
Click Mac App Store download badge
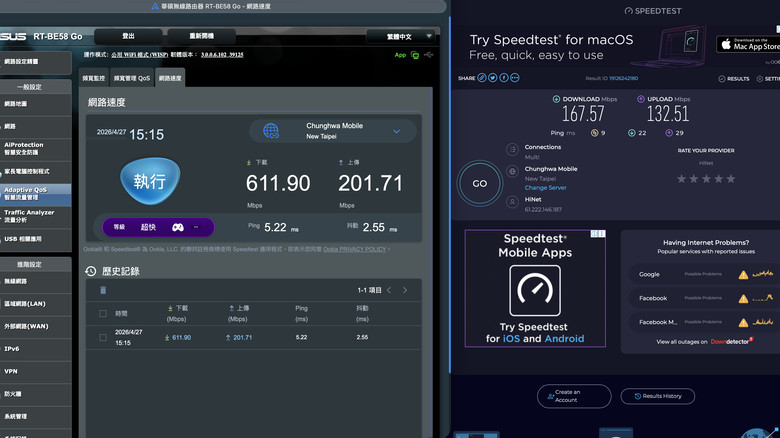click(x=748, y=44)
